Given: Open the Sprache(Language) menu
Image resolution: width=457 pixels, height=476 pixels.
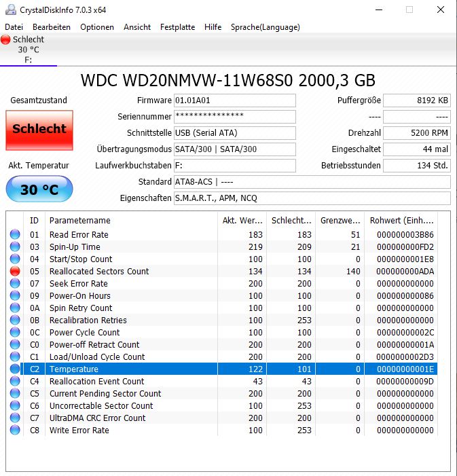Looking at the screenshot, I should (x=266, y=27).
